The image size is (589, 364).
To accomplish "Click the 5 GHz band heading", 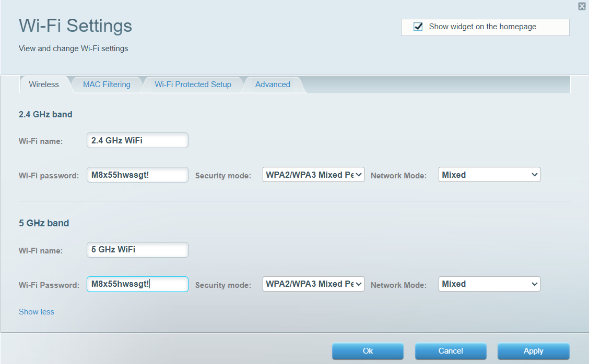I will click(44, 223).
